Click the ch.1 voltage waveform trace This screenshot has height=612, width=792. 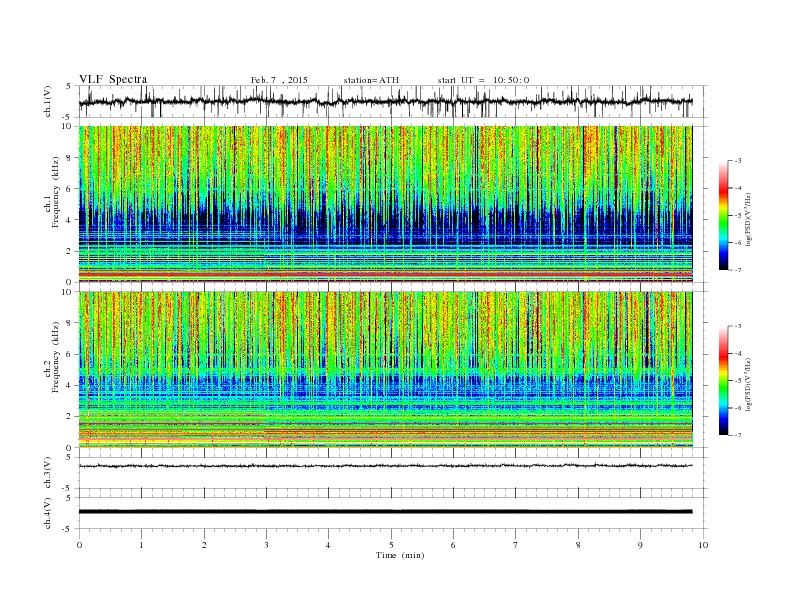click(385, 101)
